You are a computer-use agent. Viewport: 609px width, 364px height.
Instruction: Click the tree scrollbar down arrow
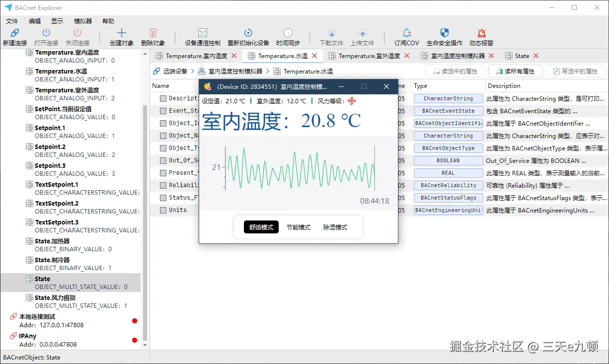coord(145,345)
